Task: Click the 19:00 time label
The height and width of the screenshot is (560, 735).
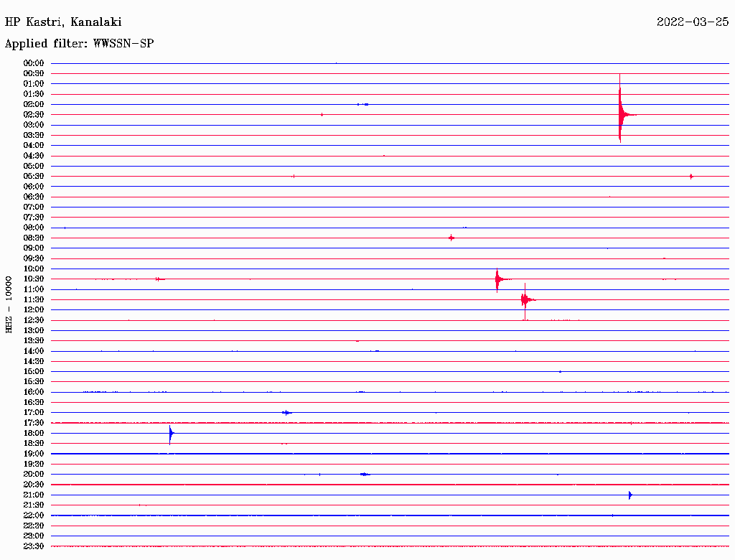Action: (34, 454)
